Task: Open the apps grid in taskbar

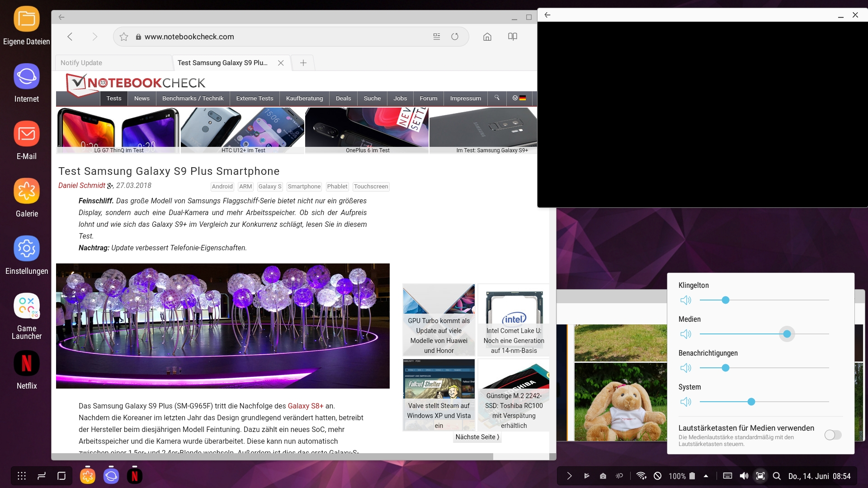Action: 22,476
